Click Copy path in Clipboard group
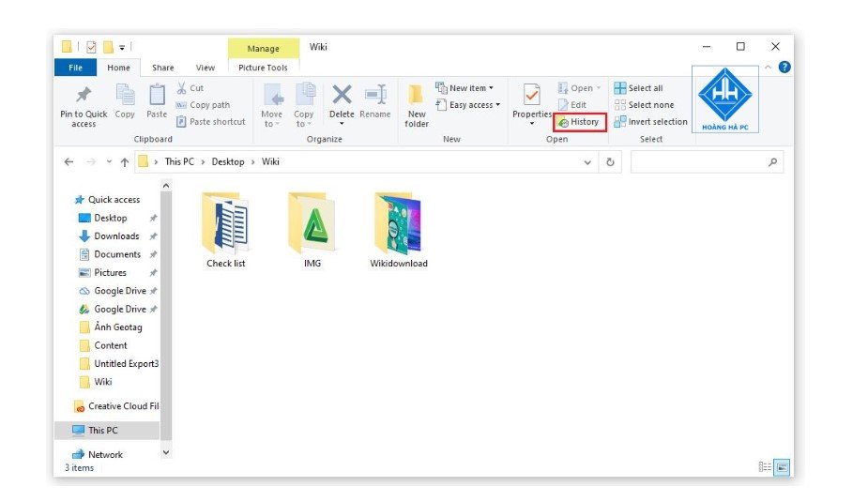 coord(203,104)
